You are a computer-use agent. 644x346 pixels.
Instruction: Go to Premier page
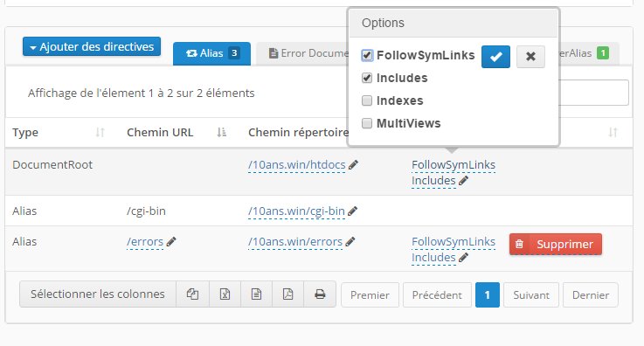[x=370, y=295]
